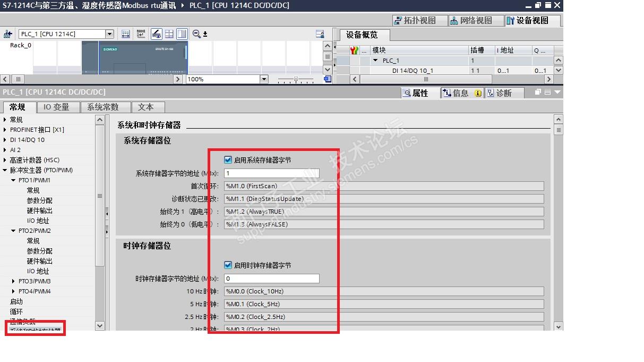This screenshot has height=362, width=644.
Task: Collapse the PTO1/PWM1 node
Action: coord(14,180)
